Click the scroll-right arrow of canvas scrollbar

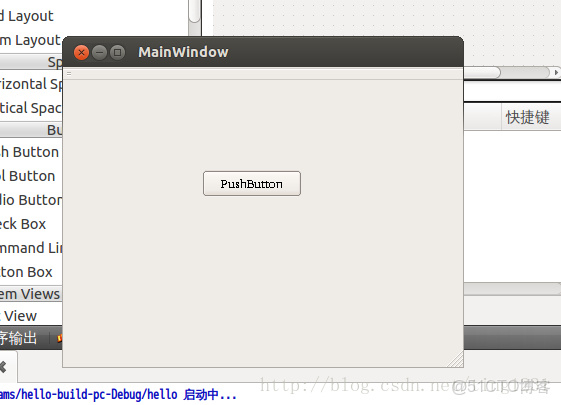click(x=556, y=73)
